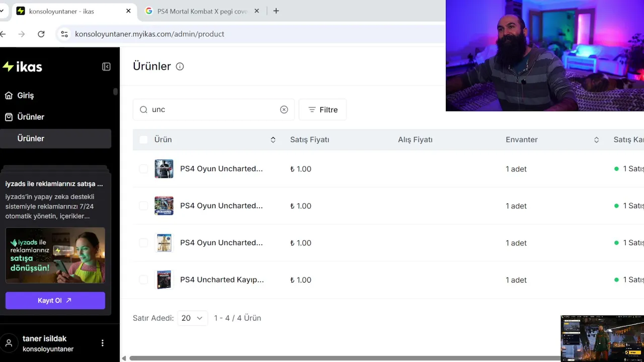Viewport: 644px width, 362px height.
Task: Reload the browser page
Action: tap(41, 34)
